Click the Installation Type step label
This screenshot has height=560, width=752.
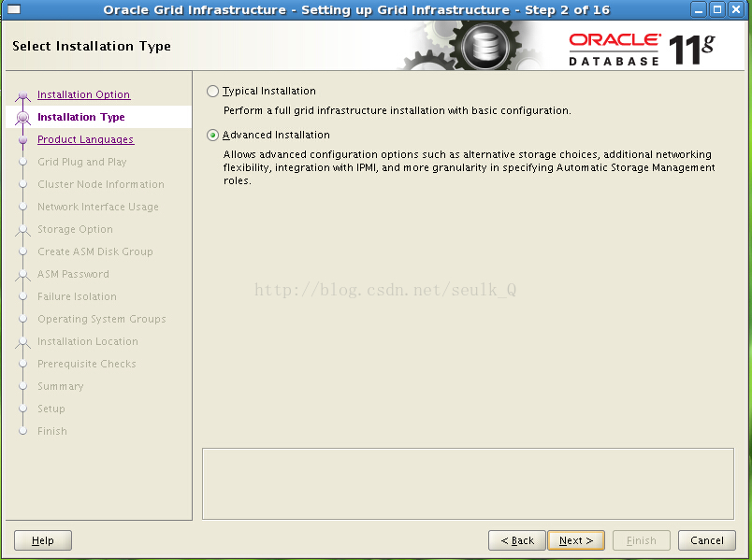point(81,117)
